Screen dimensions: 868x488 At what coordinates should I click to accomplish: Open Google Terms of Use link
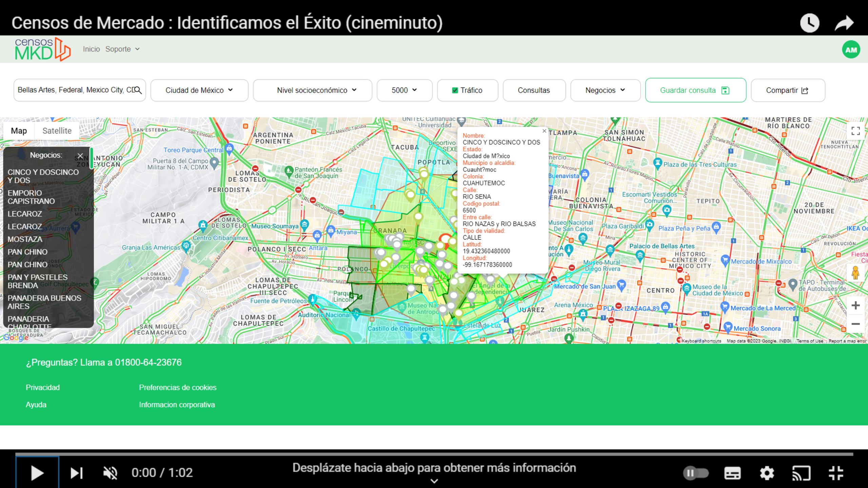(810, 341)
